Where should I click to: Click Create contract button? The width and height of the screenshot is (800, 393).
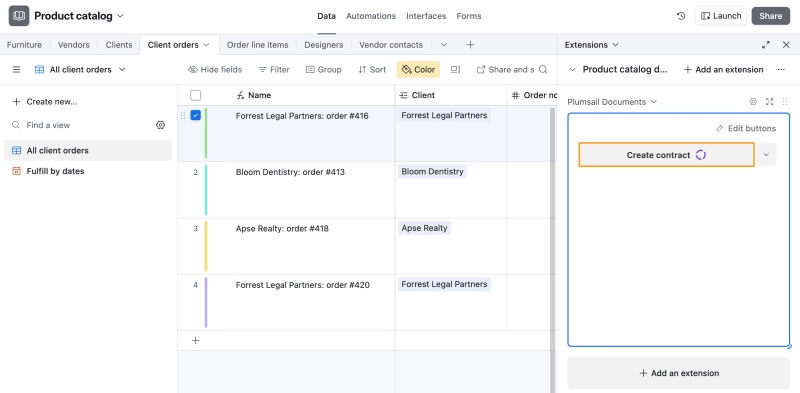tap(666, 155)
